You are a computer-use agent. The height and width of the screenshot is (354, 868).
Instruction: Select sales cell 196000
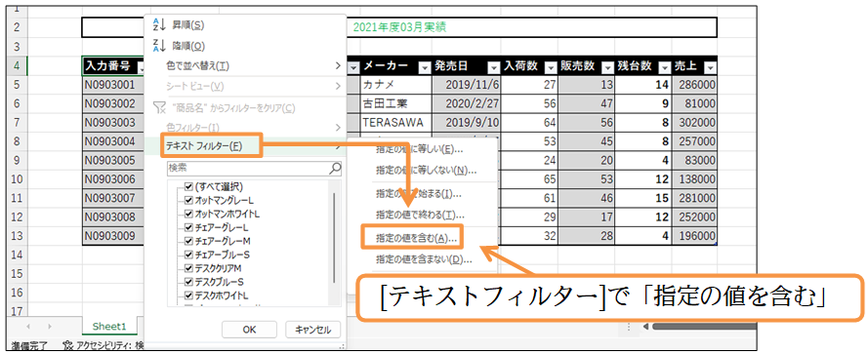[694, 236]
